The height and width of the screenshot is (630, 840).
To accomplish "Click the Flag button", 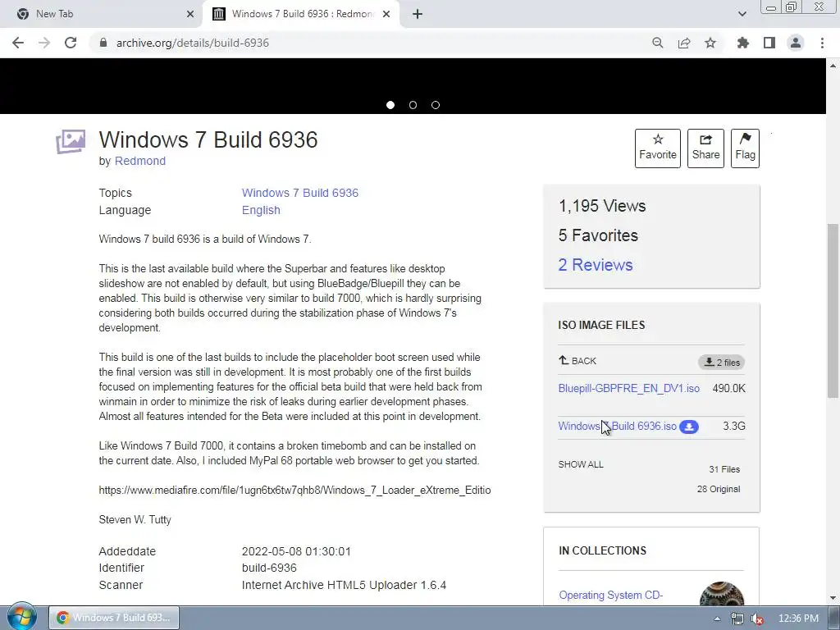I will point(745,148).
